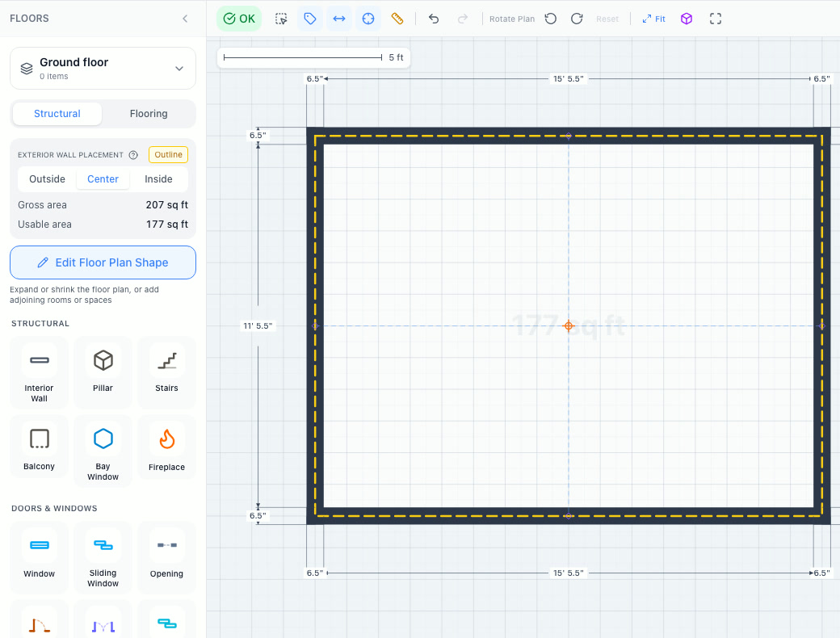The height and width of the screenshot is (638, 840).
Task: Show exterior wall placement help
Action: (133, 155)
